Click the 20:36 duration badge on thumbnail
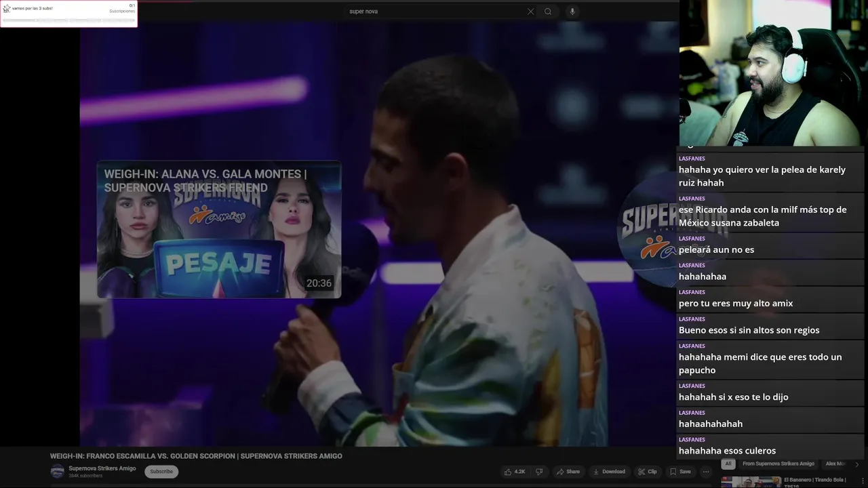868x488 pixels. 319,283
